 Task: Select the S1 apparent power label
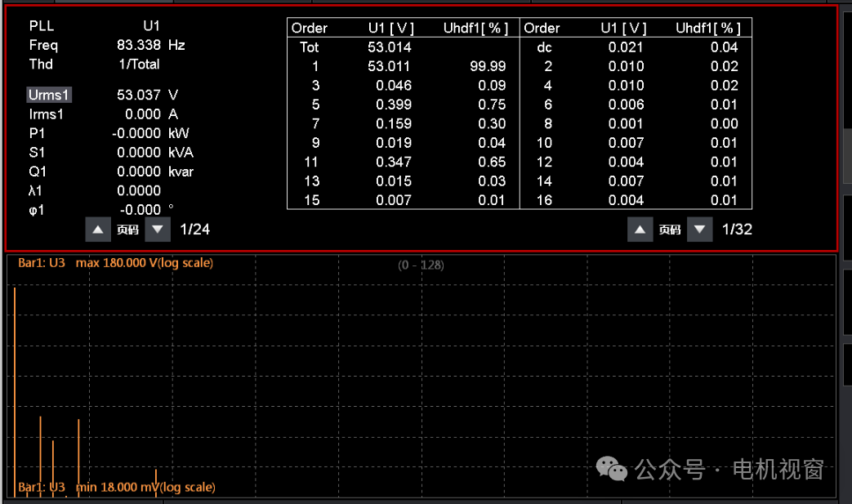click(37, 153)
